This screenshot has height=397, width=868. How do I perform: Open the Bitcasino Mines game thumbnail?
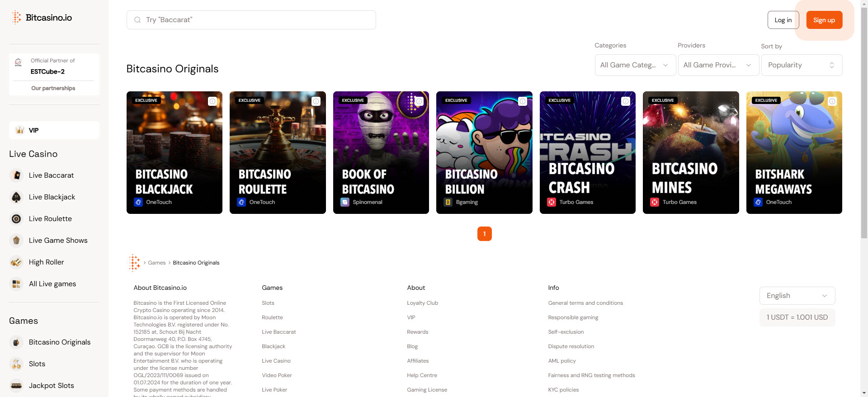pyautogui.click(x=691, y=153)
